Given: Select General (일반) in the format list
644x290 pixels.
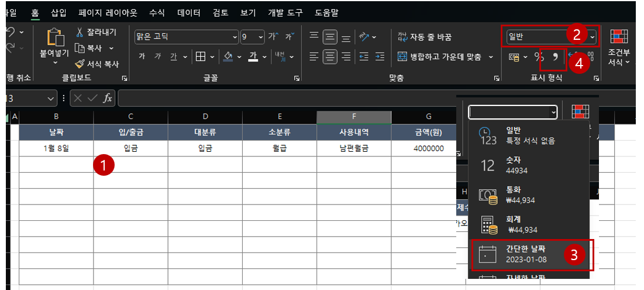Looking at the screenshot, I should pyautogui.click(x=530, y=135).
